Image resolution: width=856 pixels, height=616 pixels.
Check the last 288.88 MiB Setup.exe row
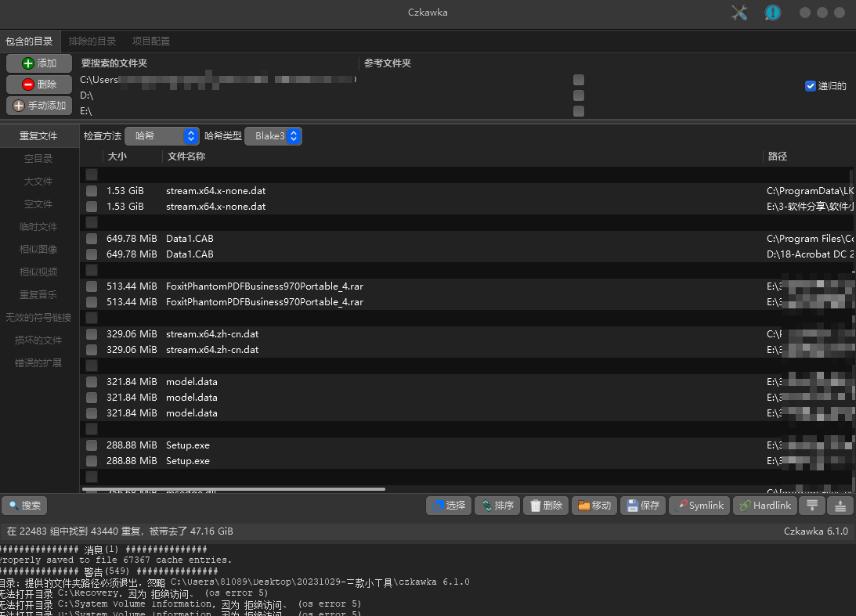92,461
